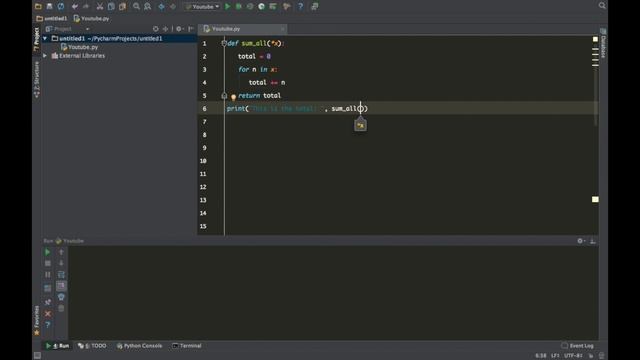Click the Redo arrow in toolbar
640x360 pixels.
[x=86, y=6]
